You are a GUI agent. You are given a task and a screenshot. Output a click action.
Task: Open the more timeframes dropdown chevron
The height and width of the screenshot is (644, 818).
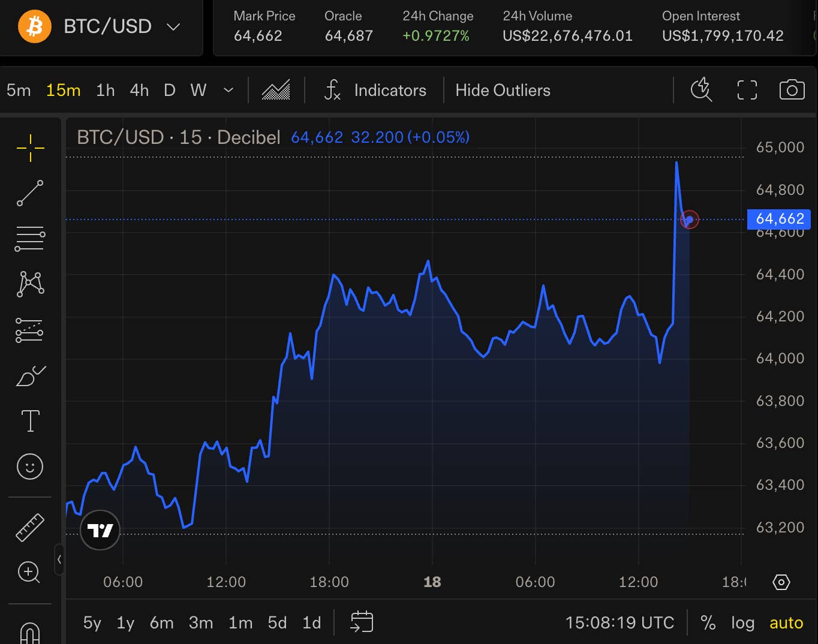pos(228,91)
